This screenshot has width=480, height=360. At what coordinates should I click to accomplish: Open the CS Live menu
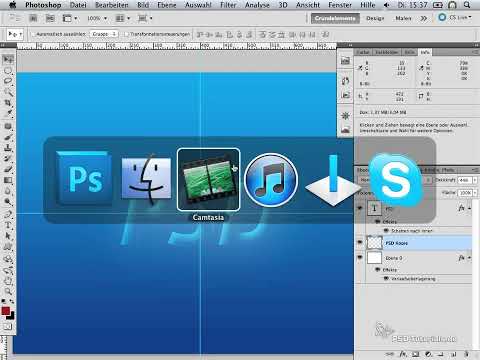coord(455,17)
